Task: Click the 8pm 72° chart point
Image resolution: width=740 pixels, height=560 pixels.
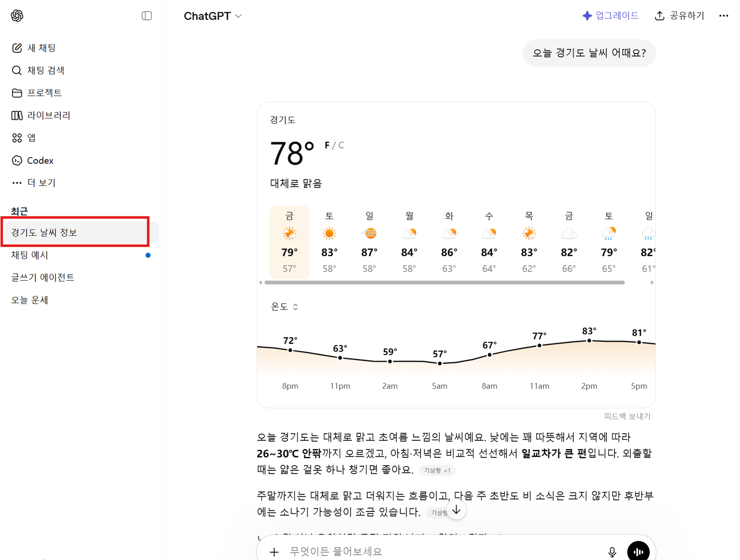Action: point(290,351)
